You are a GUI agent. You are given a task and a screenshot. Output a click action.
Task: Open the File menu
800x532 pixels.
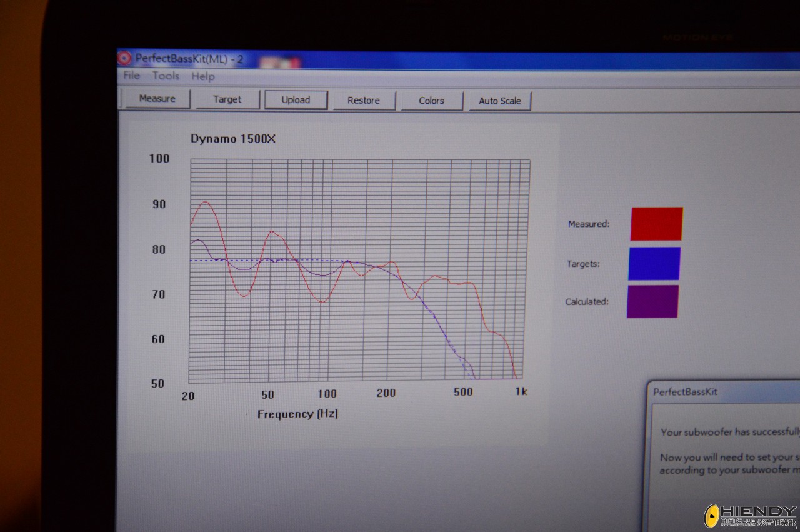132,76
